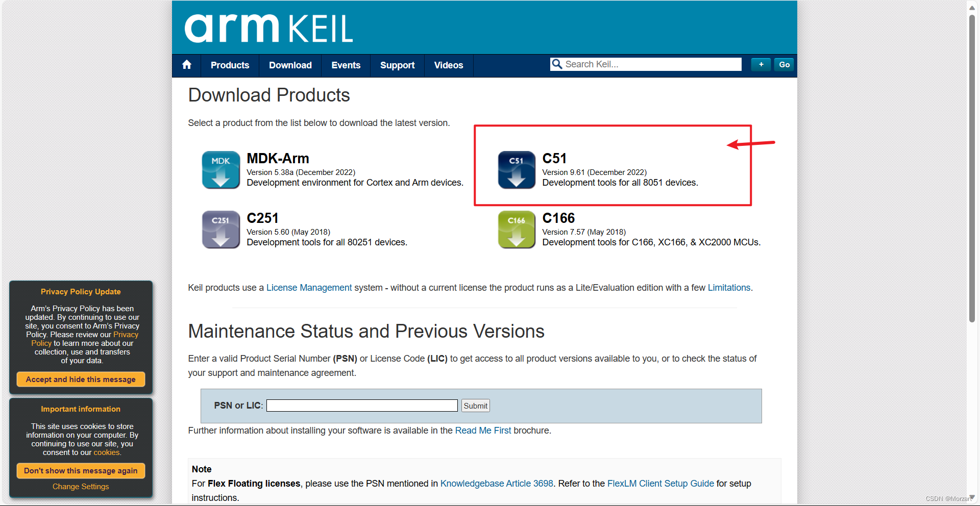Click 'Download Products' heading
Image resolution: width=980 pixels, height=506 pixels.
coord(269,95)
